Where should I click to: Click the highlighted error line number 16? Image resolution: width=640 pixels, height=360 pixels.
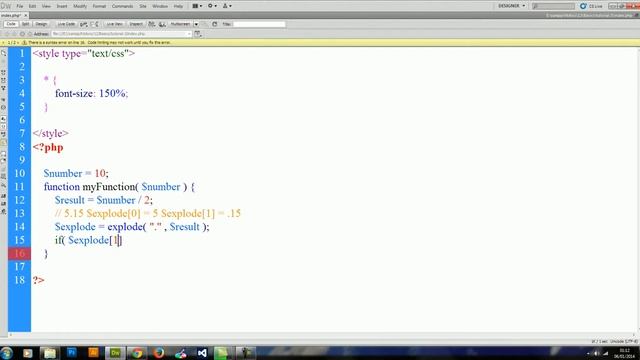[x=19, y=253]
